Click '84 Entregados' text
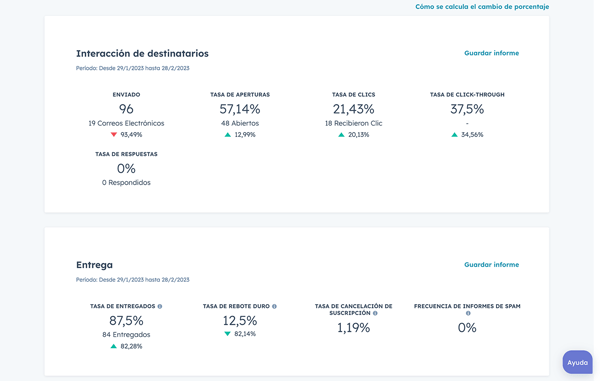600x381 pixels. click(126, 335)
